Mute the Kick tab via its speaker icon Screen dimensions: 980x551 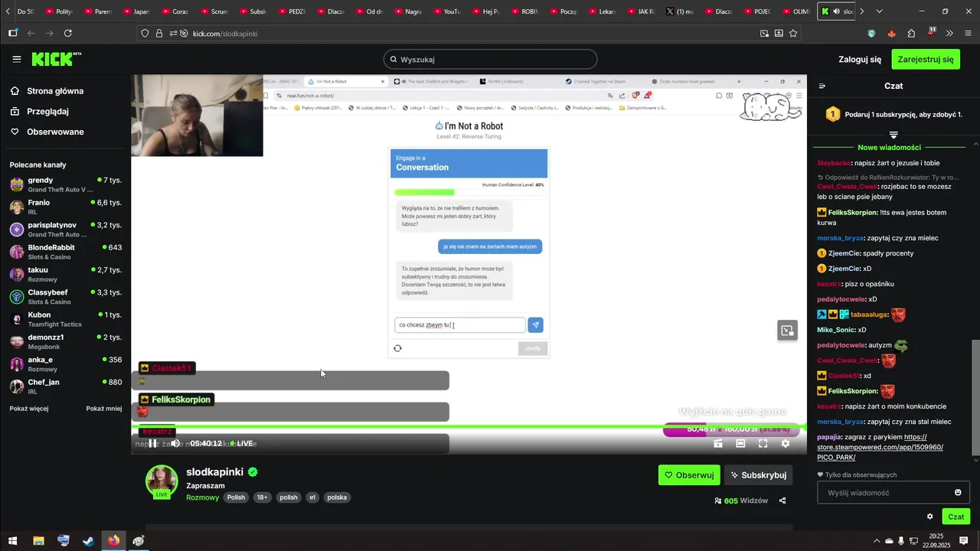(x=836, y=11)
